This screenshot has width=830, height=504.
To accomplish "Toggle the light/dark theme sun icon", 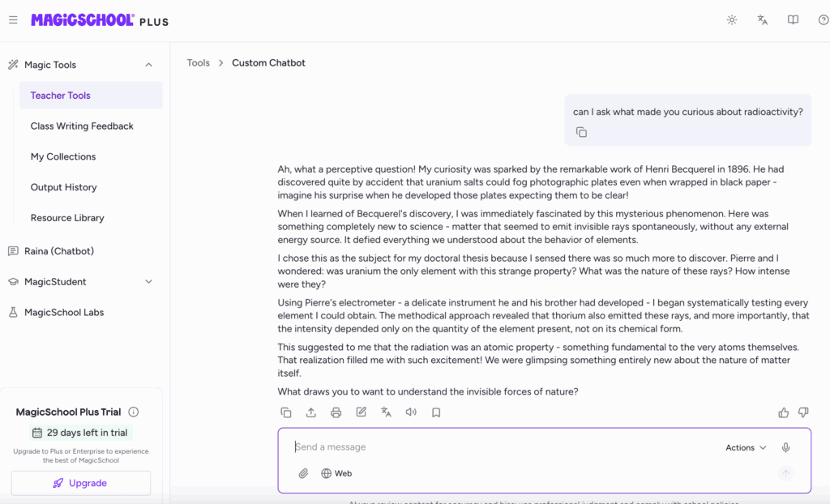I will [732, 20].
